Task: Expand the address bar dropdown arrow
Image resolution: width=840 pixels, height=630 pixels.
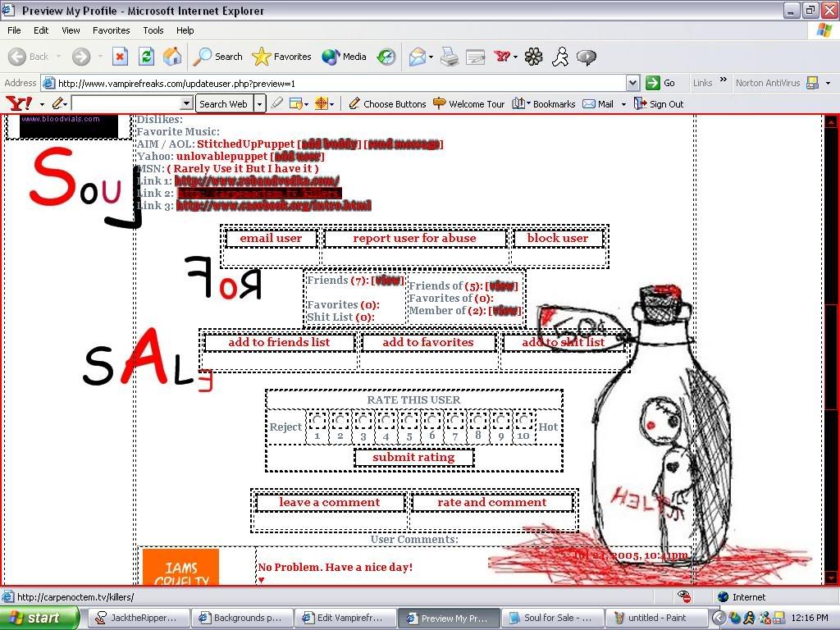Action: [x=632, y=83]
